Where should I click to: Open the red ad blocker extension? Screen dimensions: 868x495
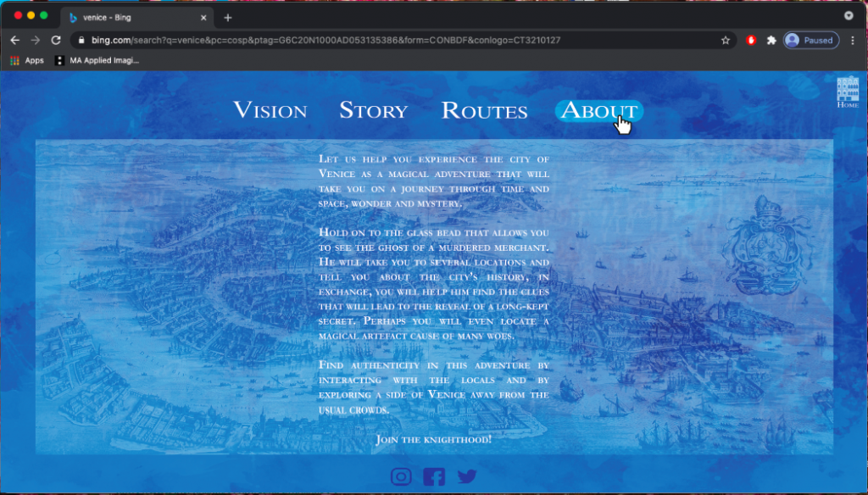751,40
